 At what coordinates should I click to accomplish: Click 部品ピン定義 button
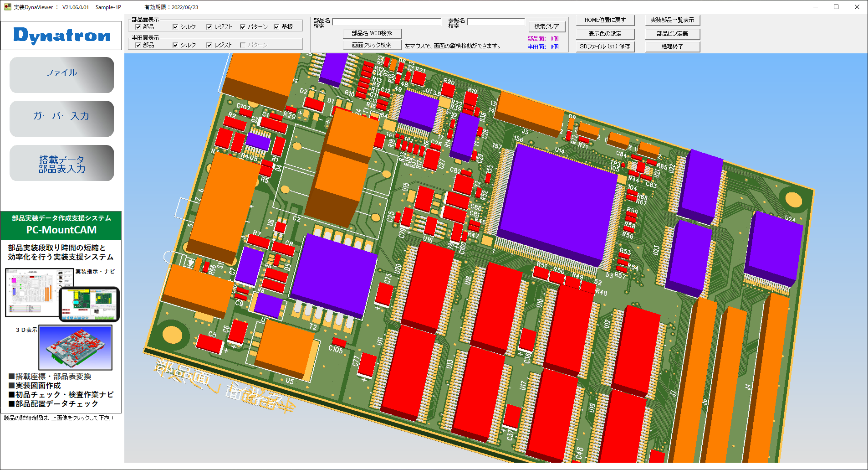point(672,34)
